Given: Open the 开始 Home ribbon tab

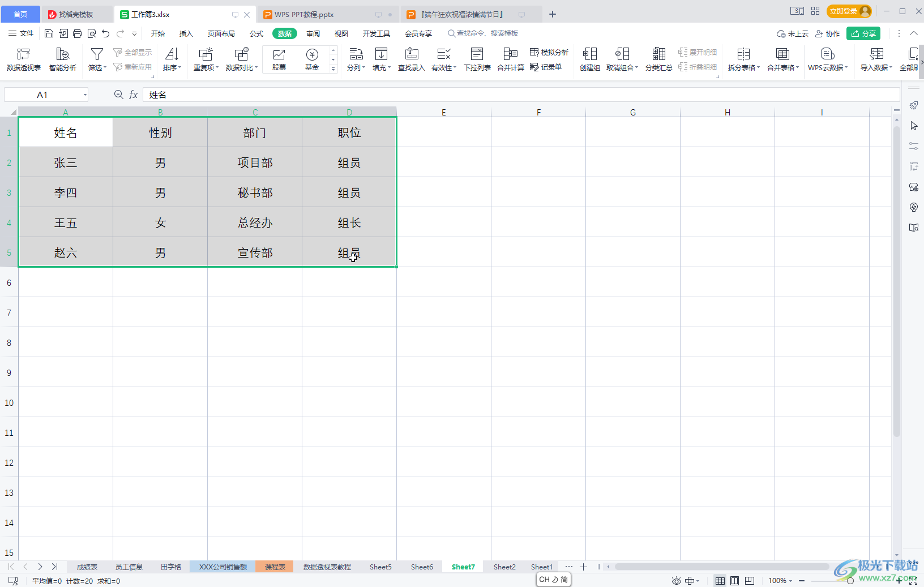Looking at the screenshot, I should pyautogui.click(x=158, y=33).
